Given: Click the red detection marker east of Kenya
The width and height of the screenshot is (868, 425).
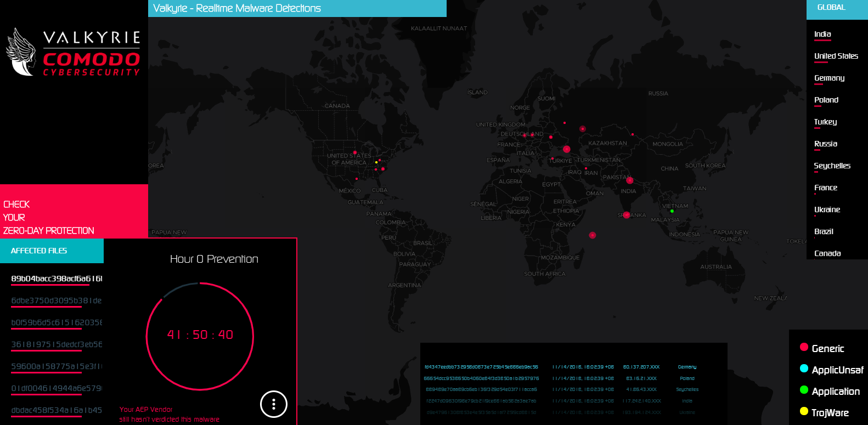Looking at the screenshot, I should click(593, 235).
